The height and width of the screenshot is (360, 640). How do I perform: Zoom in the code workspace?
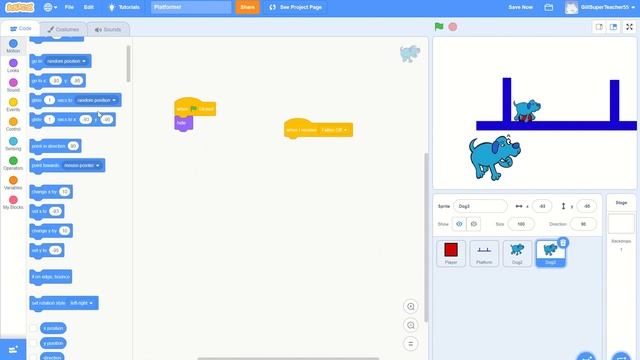(411, 307)
